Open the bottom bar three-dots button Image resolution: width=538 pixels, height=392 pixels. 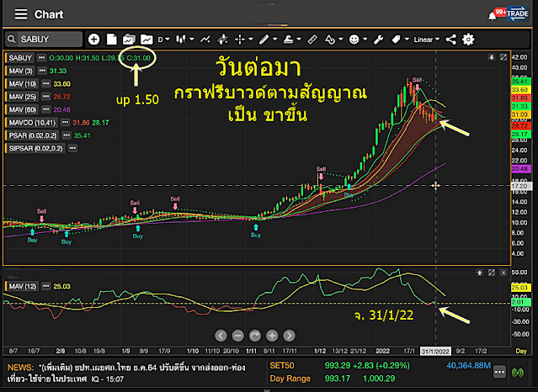click(x=499, y=372)
